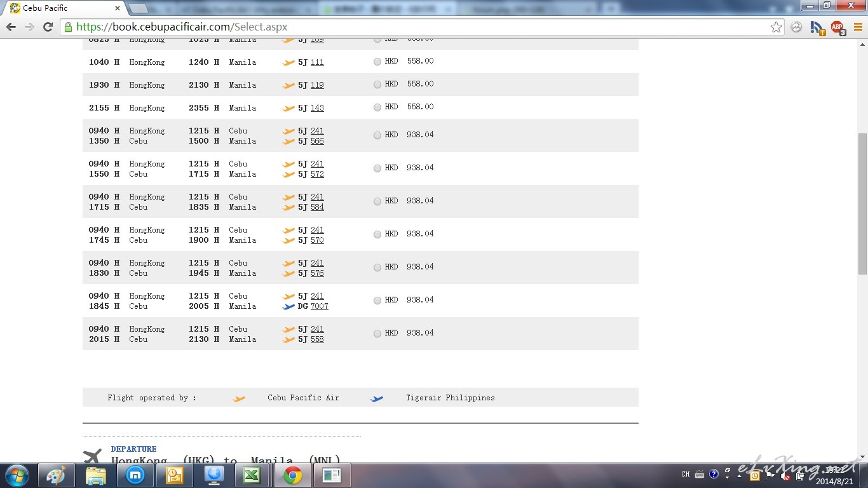Viewport: 868px width, 488px height.
Task: Select fare for flight 5J 143
Action: coord(377,107)
